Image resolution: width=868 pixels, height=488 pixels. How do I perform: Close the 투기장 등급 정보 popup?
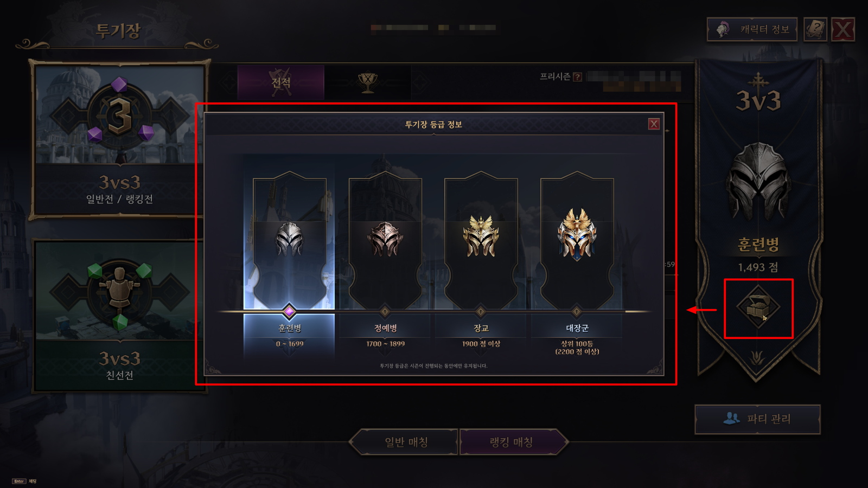[654, 124]
